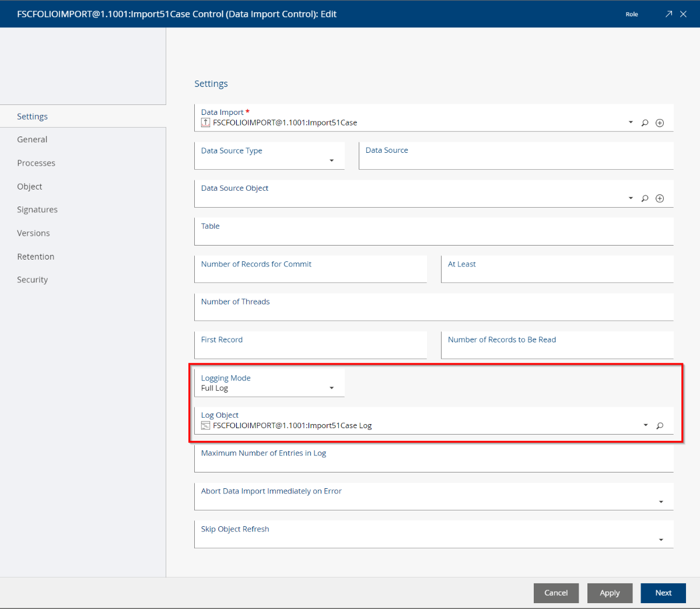Expand Abort Data Import Immediately on Error dropdown

pos(661,502)
